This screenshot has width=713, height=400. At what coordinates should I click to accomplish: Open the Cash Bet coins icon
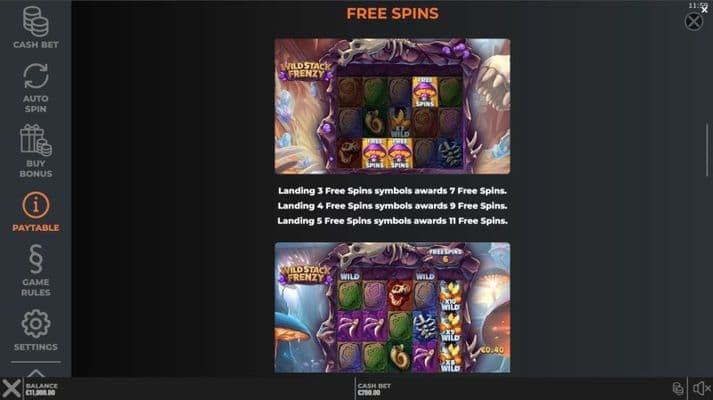click(35, 21)
